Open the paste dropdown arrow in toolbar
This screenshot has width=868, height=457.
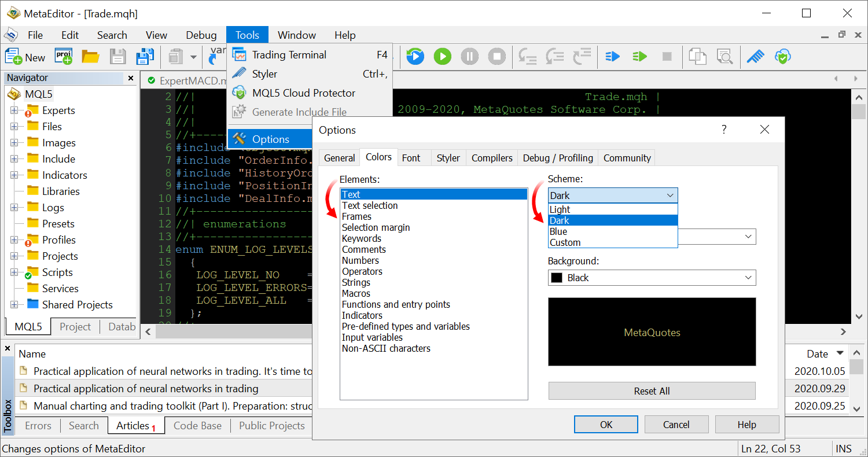(x=193, y=57)
